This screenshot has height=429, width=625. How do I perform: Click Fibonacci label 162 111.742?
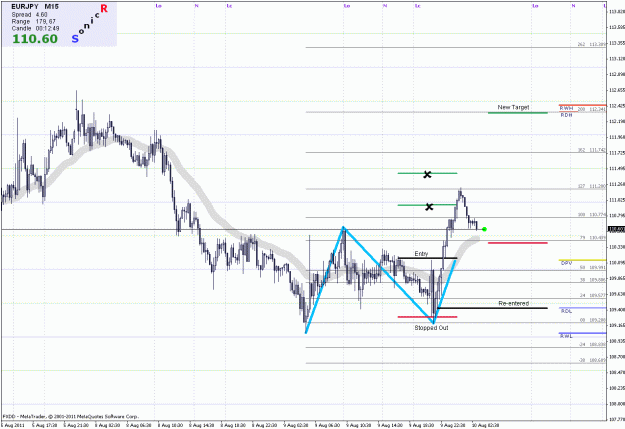tap(592, 150)
